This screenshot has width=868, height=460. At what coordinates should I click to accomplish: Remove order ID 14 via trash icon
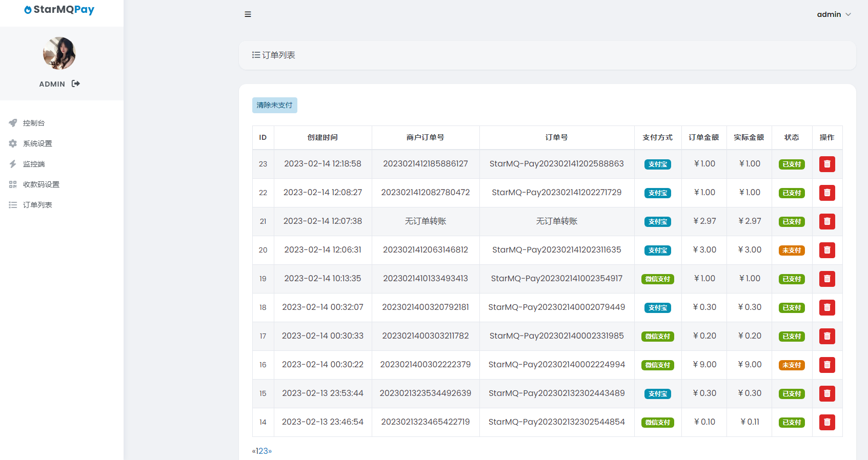(x=826, y=422)
